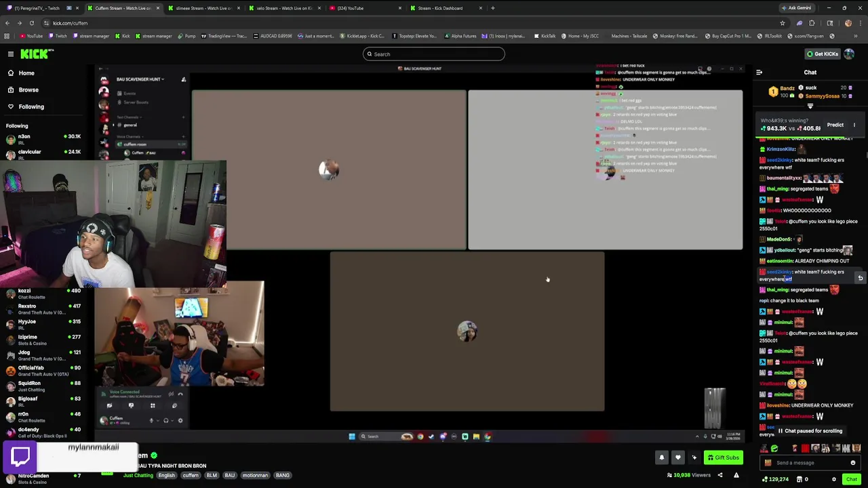Open the shop icon beside 0
The image size is (868, 488).
(x=799, y=479)
